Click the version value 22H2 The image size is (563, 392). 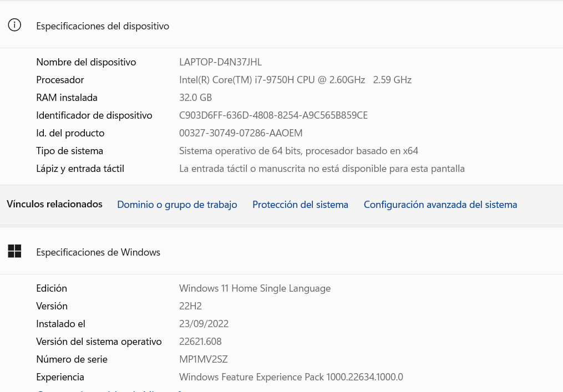[190, 306]
